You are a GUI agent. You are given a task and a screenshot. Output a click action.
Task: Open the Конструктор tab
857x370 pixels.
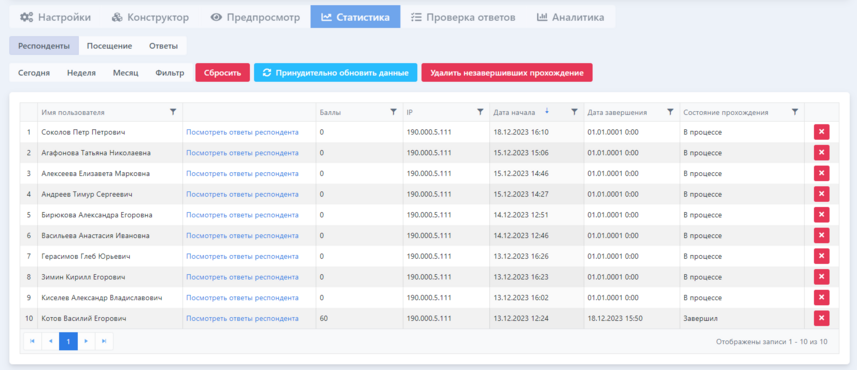pyautogui.click(x=150, y=17)
